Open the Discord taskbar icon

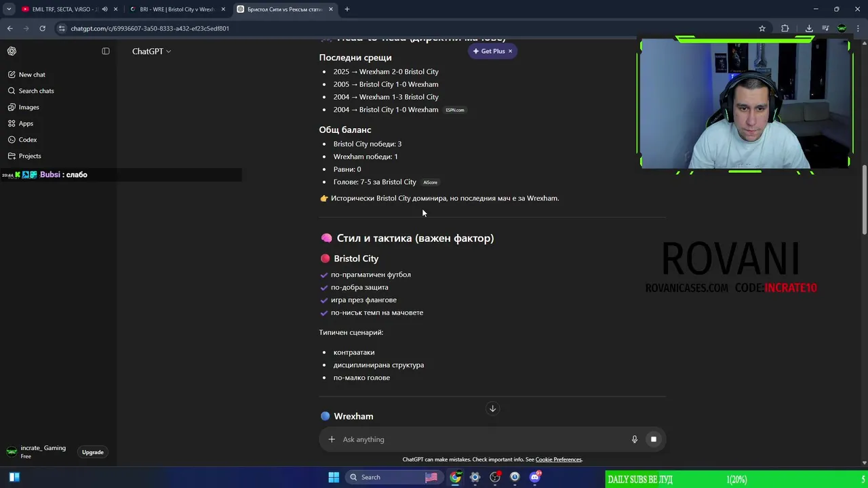point(535,477)
